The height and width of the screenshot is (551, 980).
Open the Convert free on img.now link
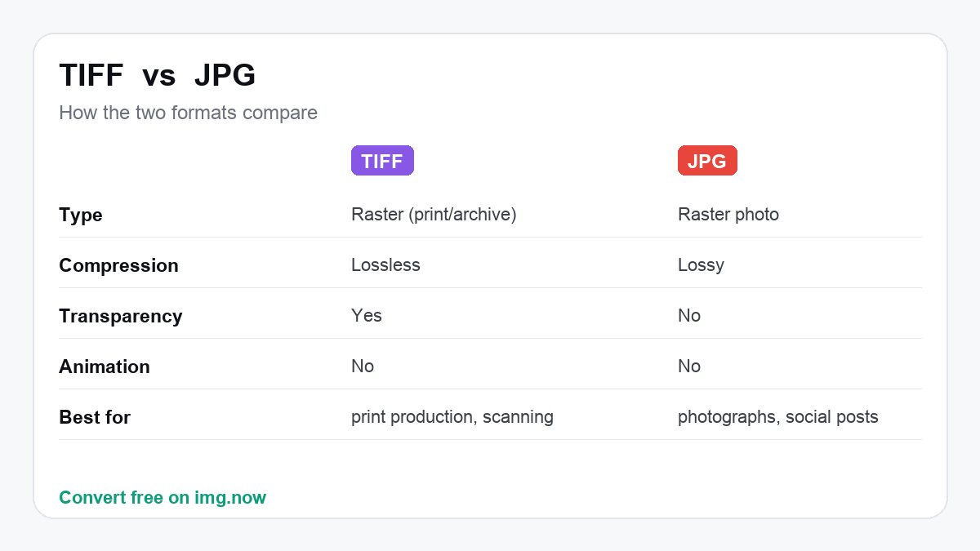[163, 497]
